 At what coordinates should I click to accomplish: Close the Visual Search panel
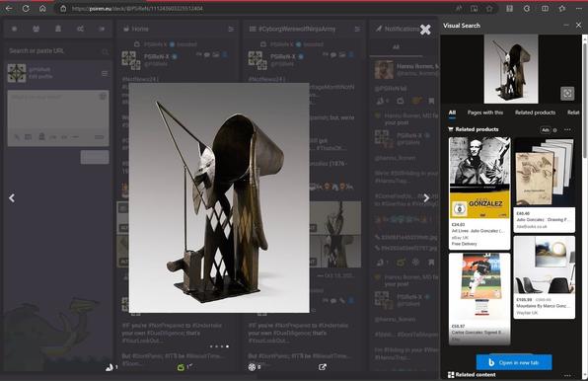click(x=578, y=25)
